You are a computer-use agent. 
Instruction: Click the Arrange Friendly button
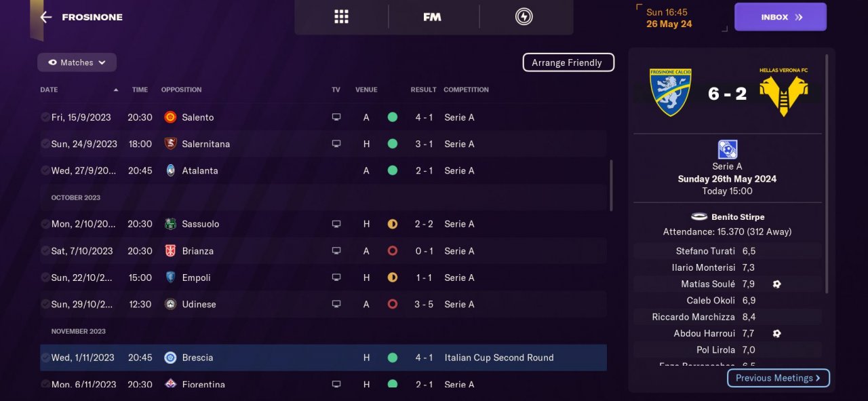click(x=568, y=62)
